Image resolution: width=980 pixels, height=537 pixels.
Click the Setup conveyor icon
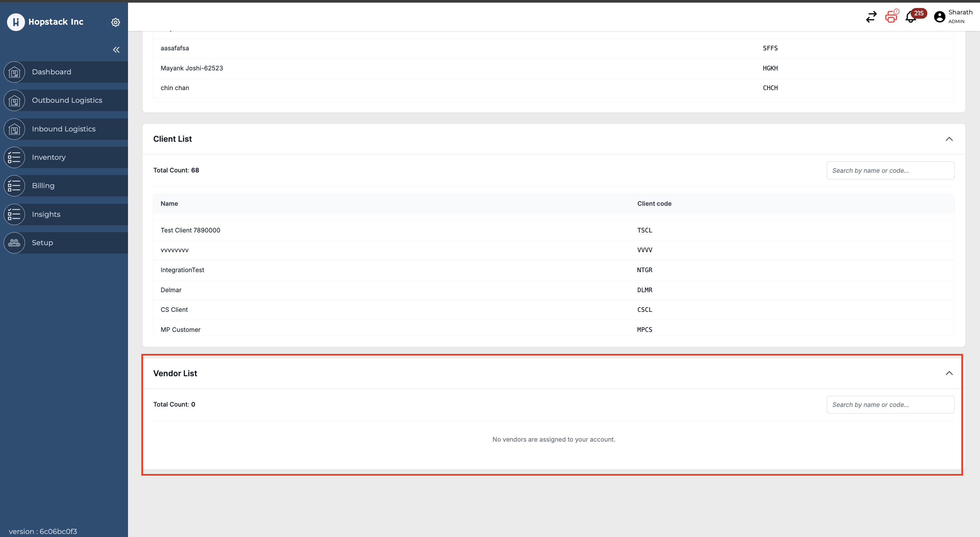[14, 243]
